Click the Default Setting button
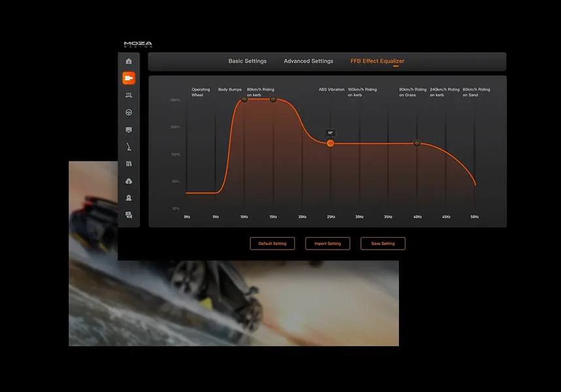561x392 pixels. coord(272,244)
